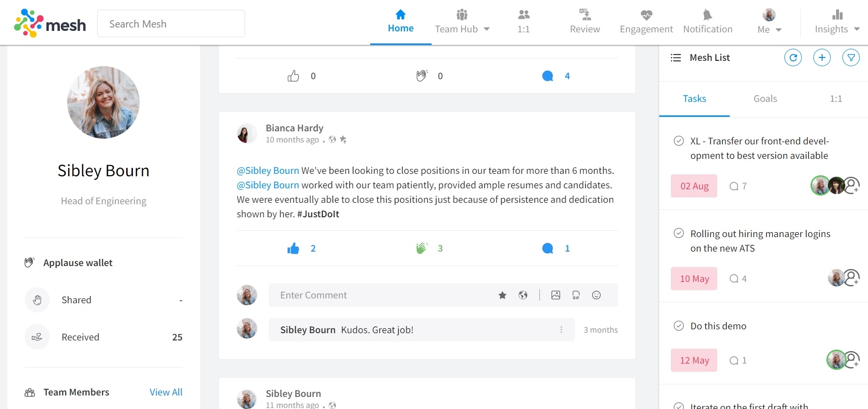
Task: Open the emoji picker in comment box
Action: 596,295
